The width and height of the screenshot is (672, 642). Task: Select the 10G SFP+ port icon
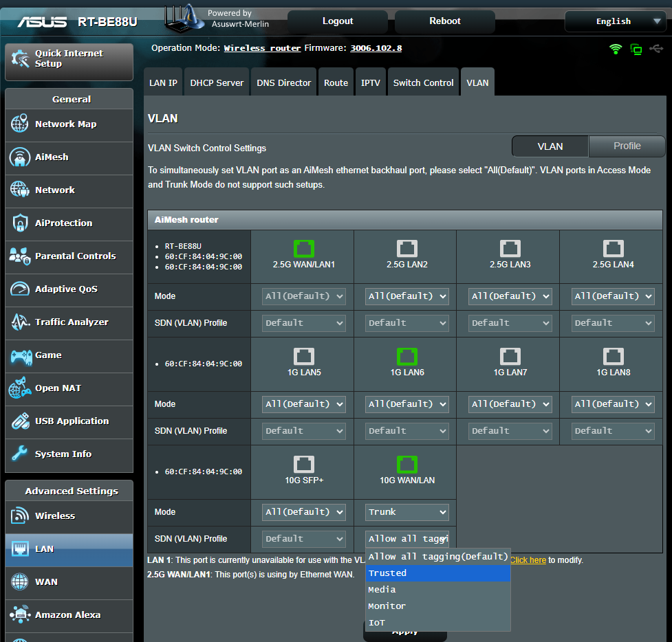(x=304, y=464)
